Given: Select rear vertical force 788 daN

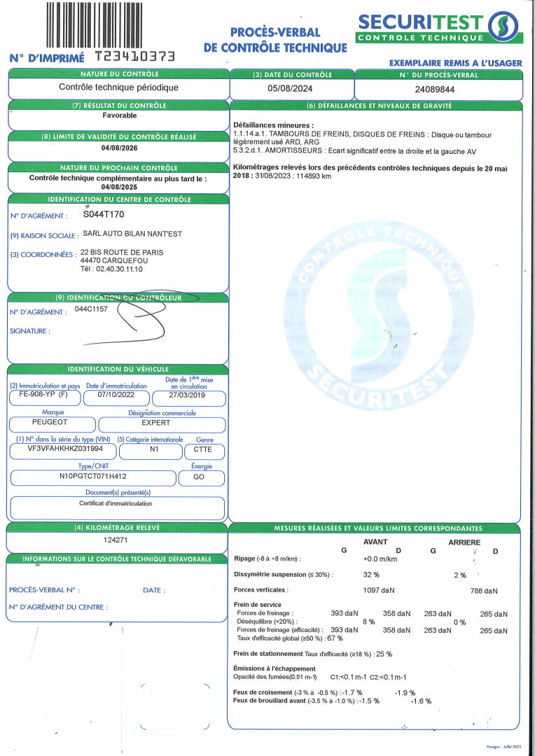Looking at the screenshot, I should (484, 591).
